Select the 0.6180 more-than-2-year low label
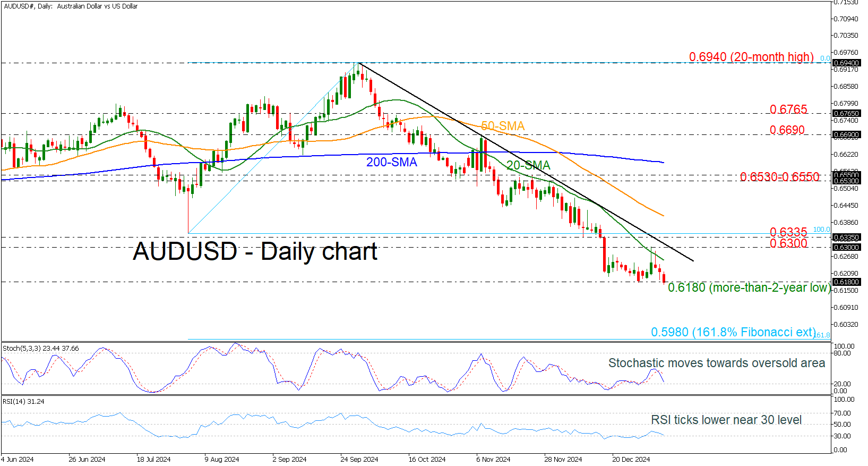 749,288
